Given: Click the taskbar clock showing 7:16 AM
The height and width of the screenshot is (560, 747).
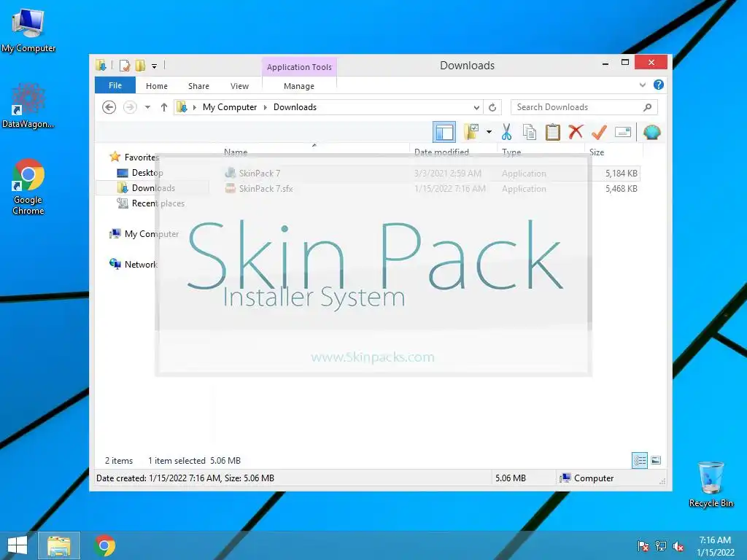Looking at the screenshot, I should 715,546.
